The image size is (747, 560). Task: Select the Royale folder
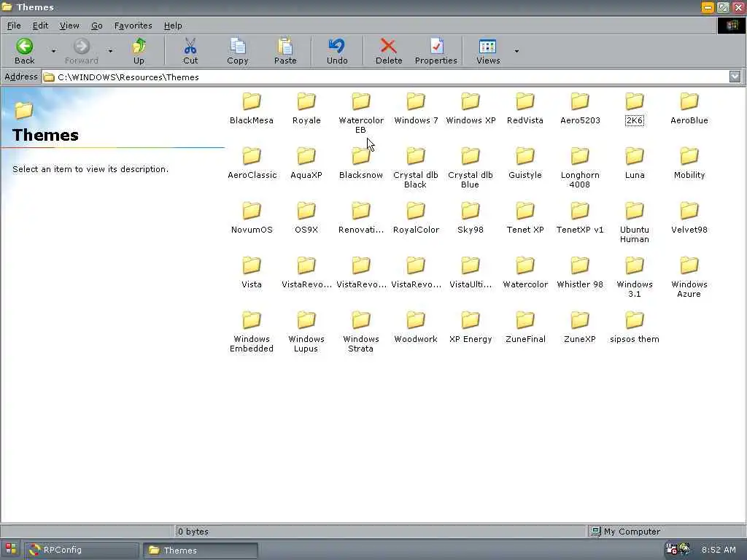pos(306,109)
